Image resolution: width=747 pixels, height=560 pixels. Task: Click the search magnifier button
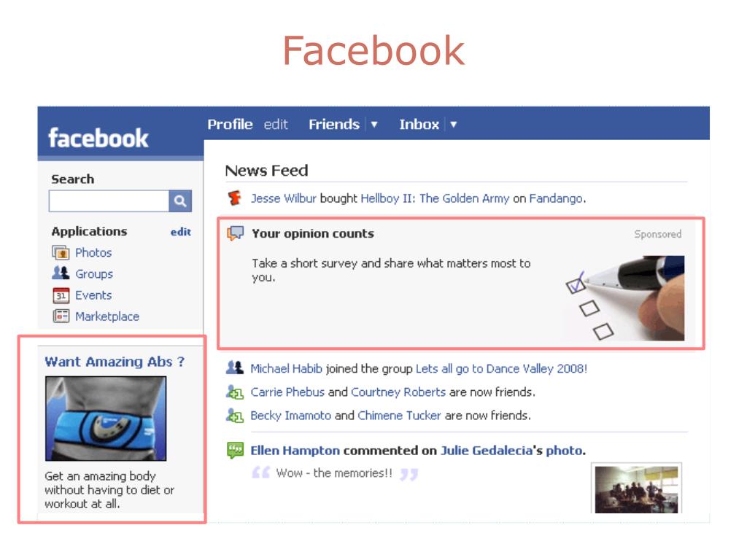[x=180, y=201]
